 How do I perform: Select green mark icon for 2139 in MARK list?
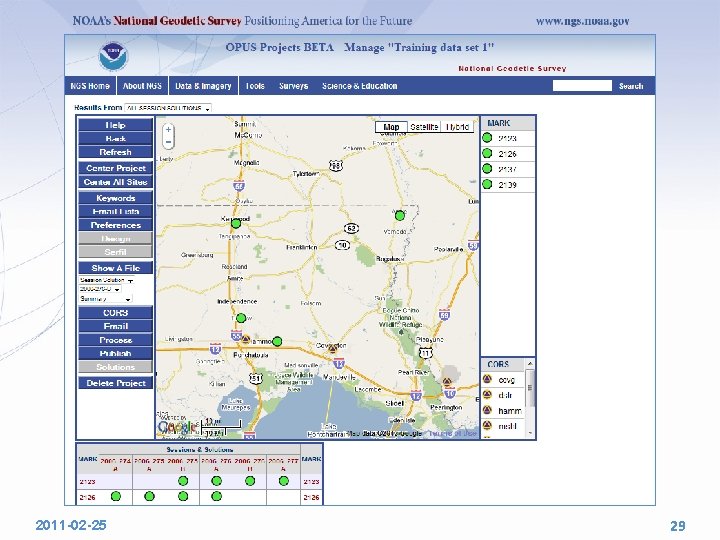pos(487,185)
